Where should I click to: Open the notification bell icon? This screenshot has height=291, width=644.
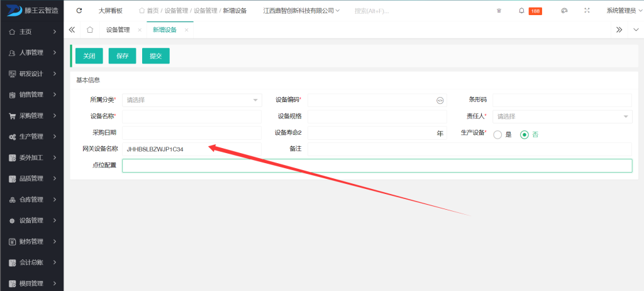521,11
